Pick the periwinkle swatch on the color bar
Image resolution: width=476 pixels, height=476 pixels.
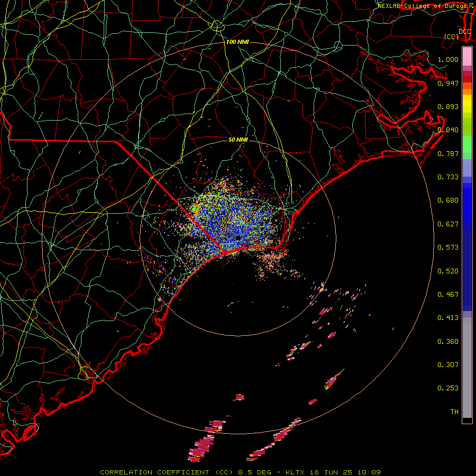click(467, 168)
